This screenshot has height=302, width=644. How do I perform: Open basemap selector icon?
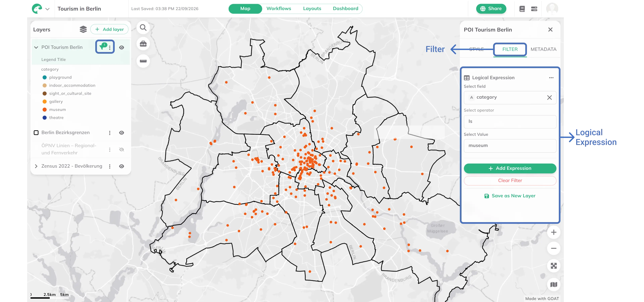pos(553,285)
